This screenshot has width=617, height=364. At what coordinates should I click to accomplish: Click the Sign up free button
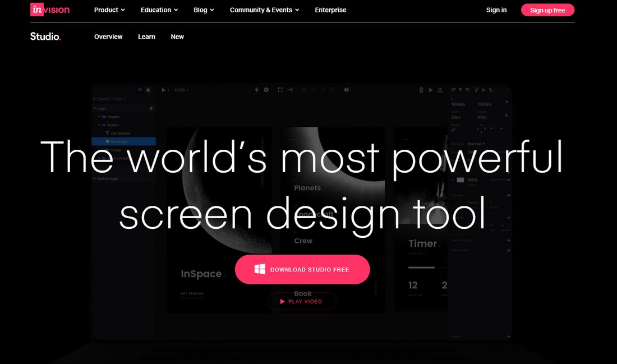[547, 10]
